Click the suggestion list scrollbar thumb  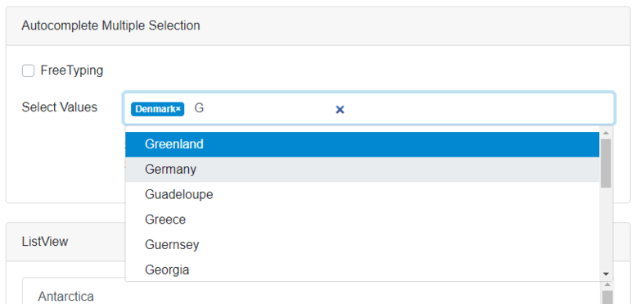[x=606, y=163]
